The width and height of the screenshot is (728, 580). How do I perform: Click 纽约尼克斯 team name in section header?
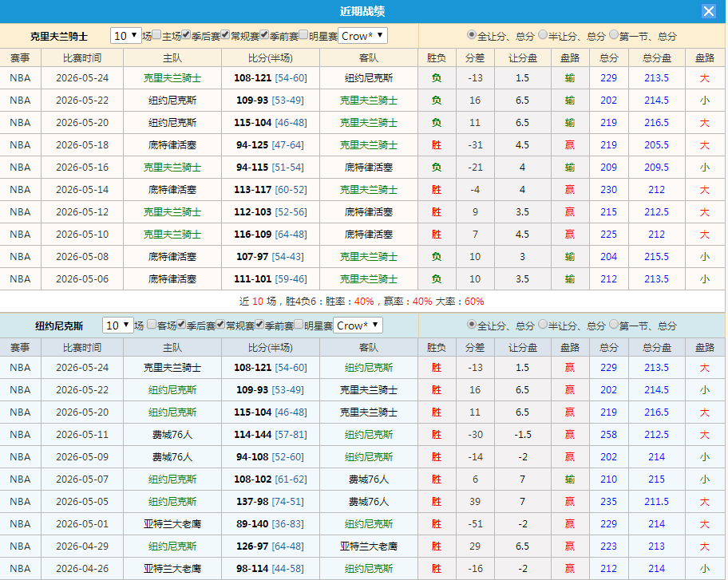pyautogui.click(x=59, y=326)
